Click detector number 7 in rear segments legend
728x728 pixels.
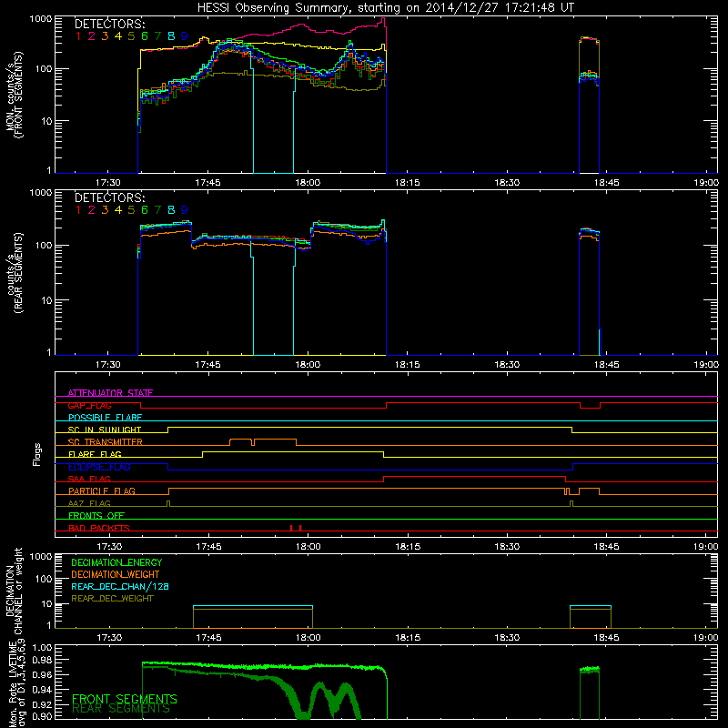[x=157, y=210]
